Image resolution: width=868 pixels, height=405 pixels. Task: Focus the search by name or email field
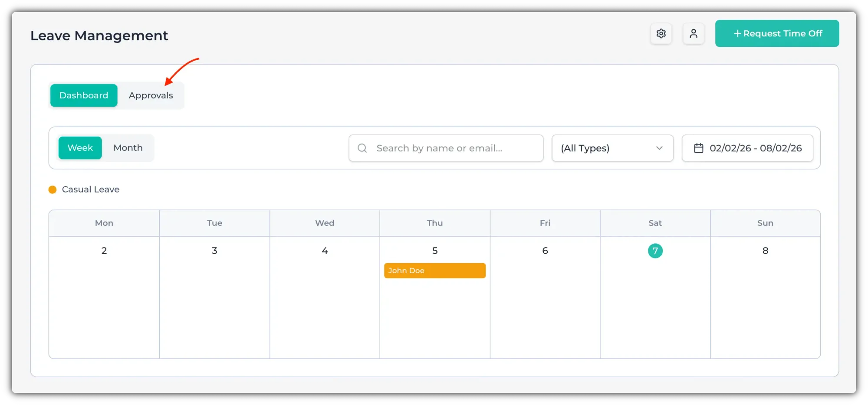[x=451, y=148]
